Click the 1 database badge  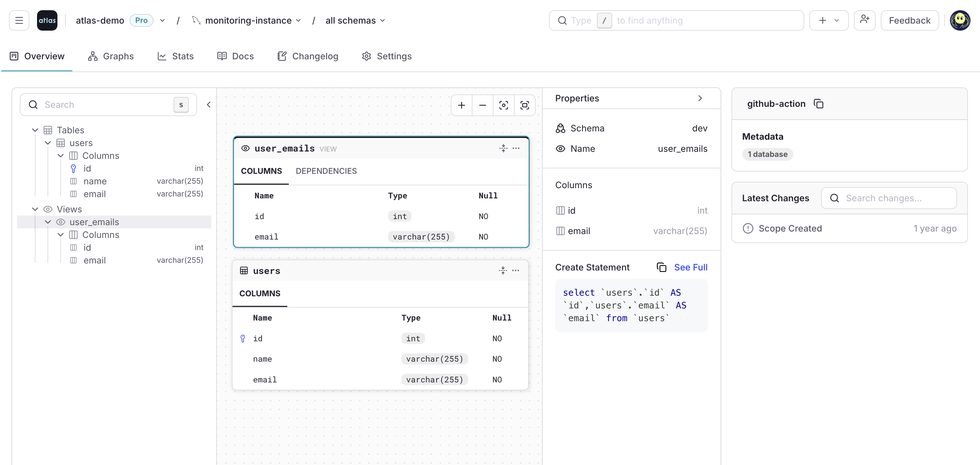click(767, 154)
